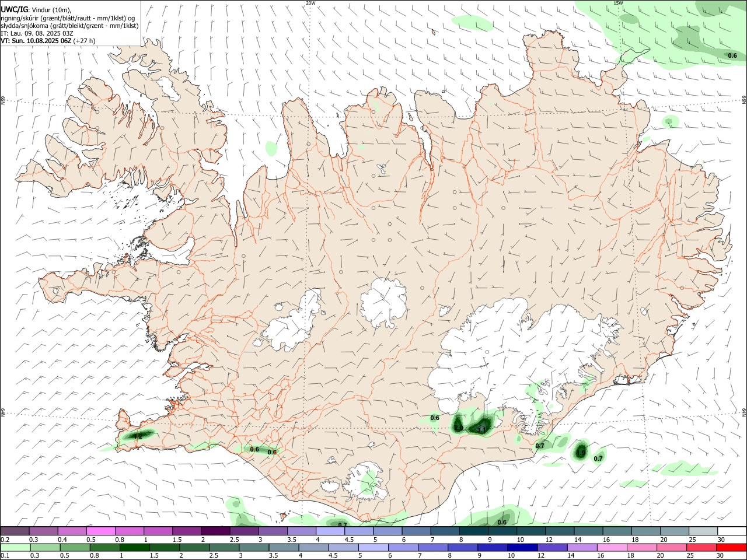This screenshot has height=560, width=747.
Task: Click the bright pink swatch in upper legend row
Action: (x=100, y=531)
